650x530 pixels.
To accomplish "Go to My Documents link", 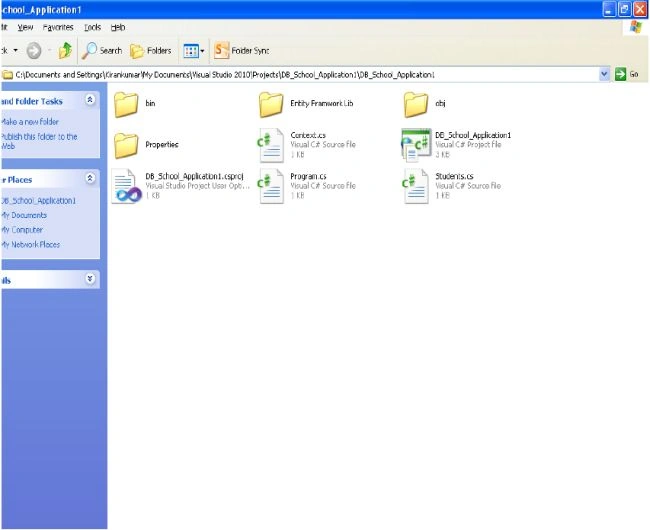I will [x=24, y=215].
